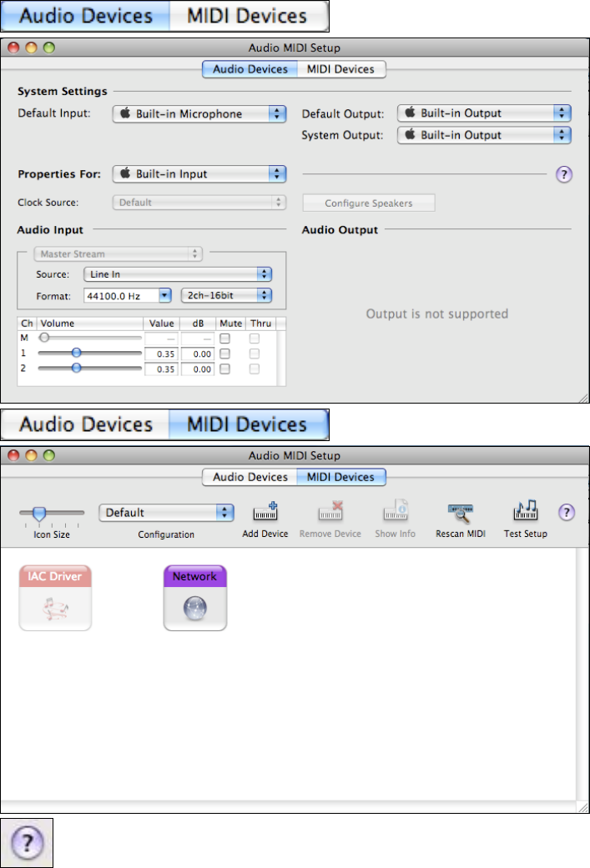Mute the master channel M
This screenshot has width=590, height=868.
coord(225,339)
